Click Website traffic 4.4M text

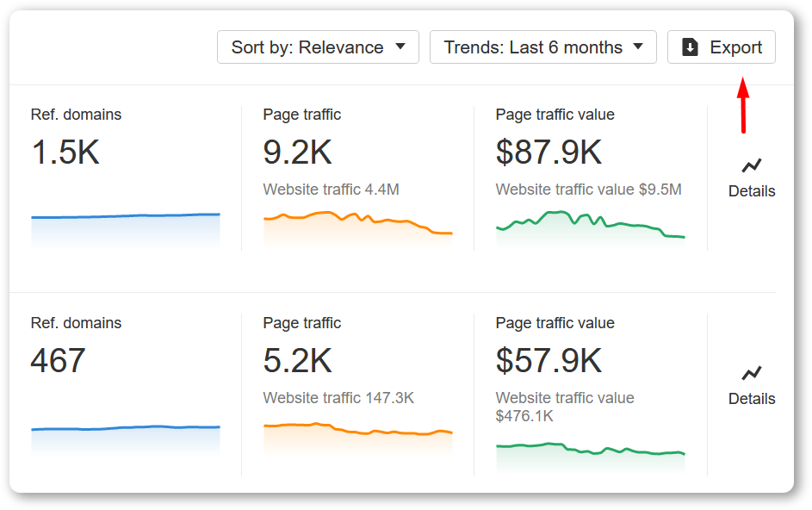(331, 190)
